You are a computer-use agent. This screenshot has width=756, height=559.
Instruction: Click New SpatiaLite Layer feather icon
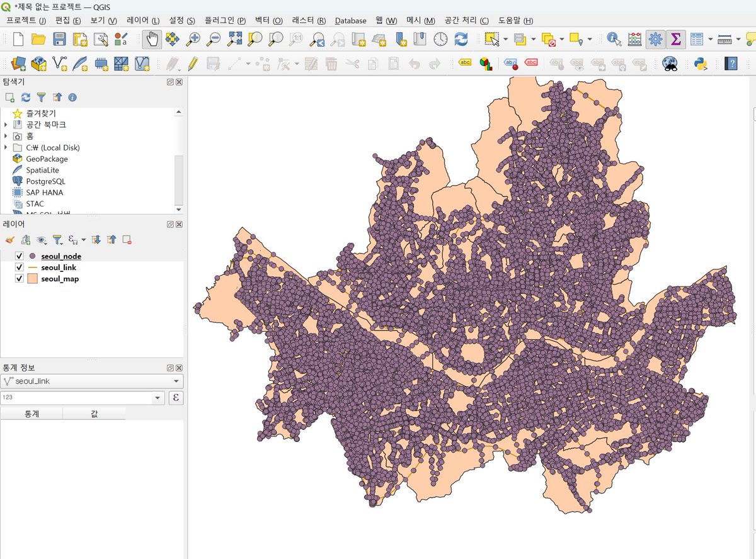click(x=81, y=63)
